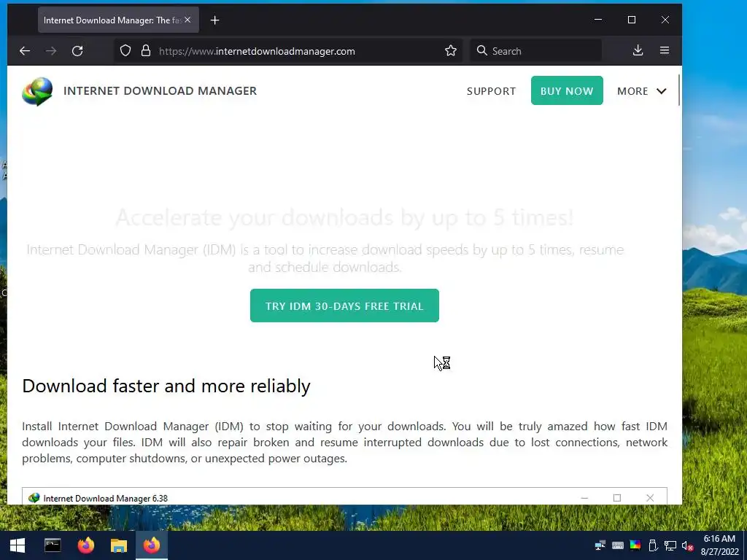
Task: Click the touch keyboard tray icon
Action: [618, 545]
